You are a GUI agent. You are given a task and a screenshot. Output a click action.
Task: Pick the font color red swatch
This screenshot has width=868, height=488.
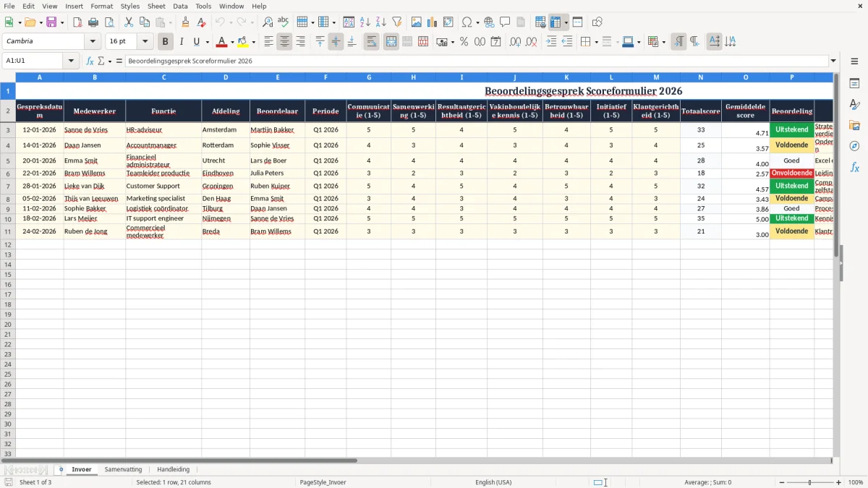coord(221,42)
